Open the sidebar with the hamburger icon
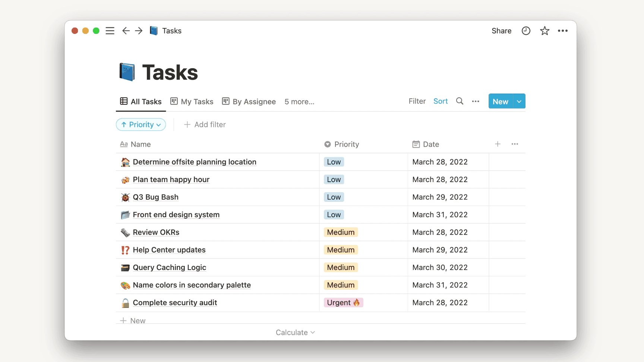644x362 pixels. (110, 31)
